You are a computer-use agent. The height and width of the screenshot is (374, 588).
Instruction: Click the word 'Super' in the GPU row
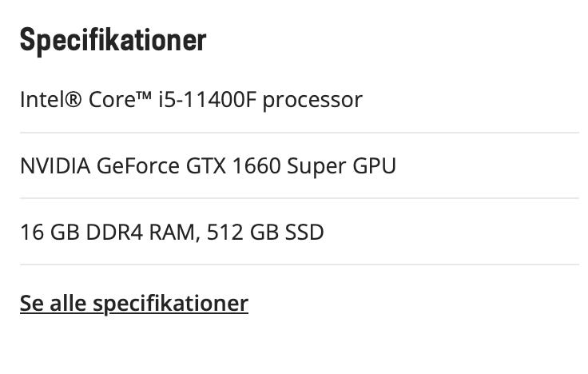(316, 167)
